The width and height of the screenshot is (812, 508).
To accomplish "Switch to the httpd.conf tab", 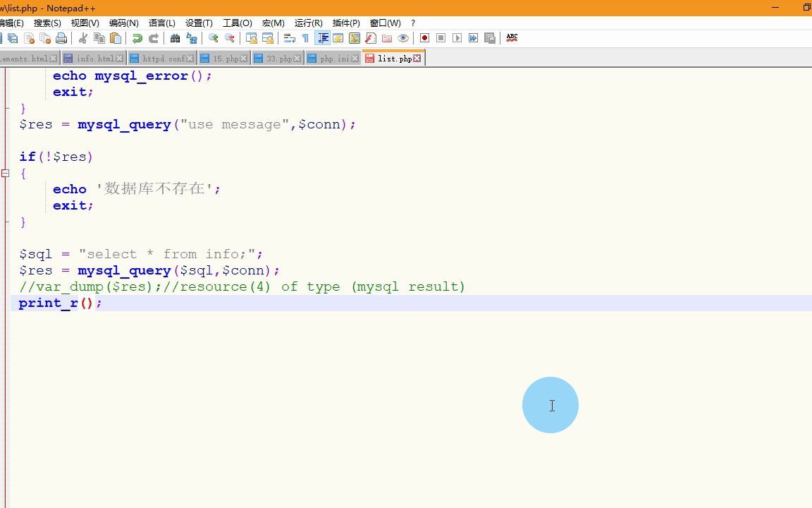I will 161,59.
